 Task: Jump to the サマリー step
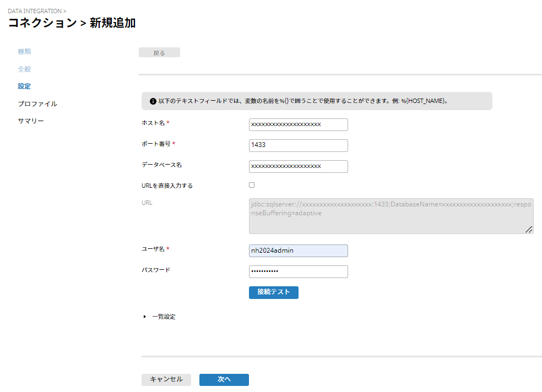coord(31,121)
